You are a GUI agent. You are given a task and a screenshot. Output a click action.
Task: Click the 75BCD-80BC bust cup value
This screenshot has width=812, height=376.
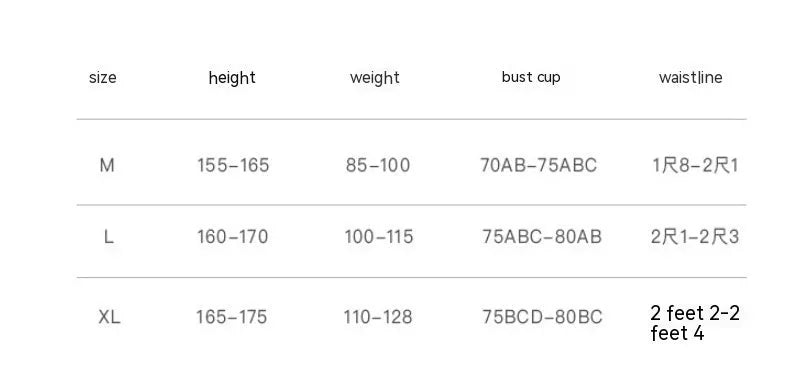click(542, 317)
